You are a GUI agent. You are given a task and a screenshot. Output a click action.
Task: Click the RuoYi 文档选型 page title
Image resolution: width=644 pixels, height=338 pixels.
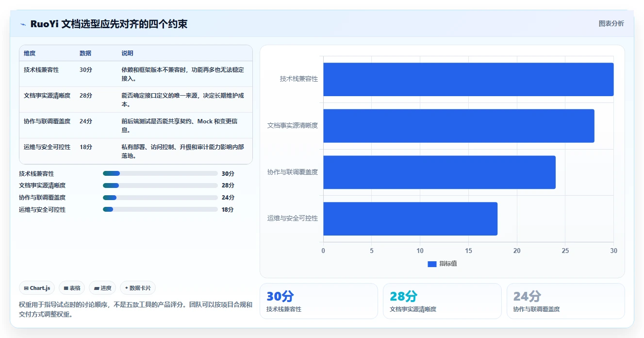point(109,24)
